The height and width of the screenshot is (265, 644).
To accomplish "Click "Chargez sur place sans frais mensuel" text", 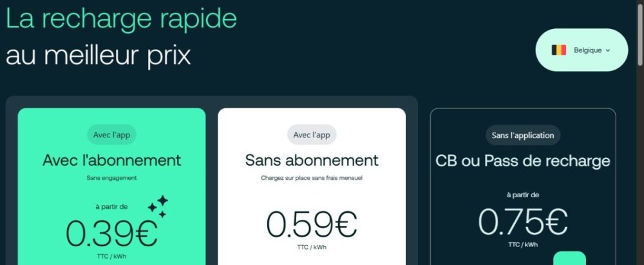I will point(312,177).
